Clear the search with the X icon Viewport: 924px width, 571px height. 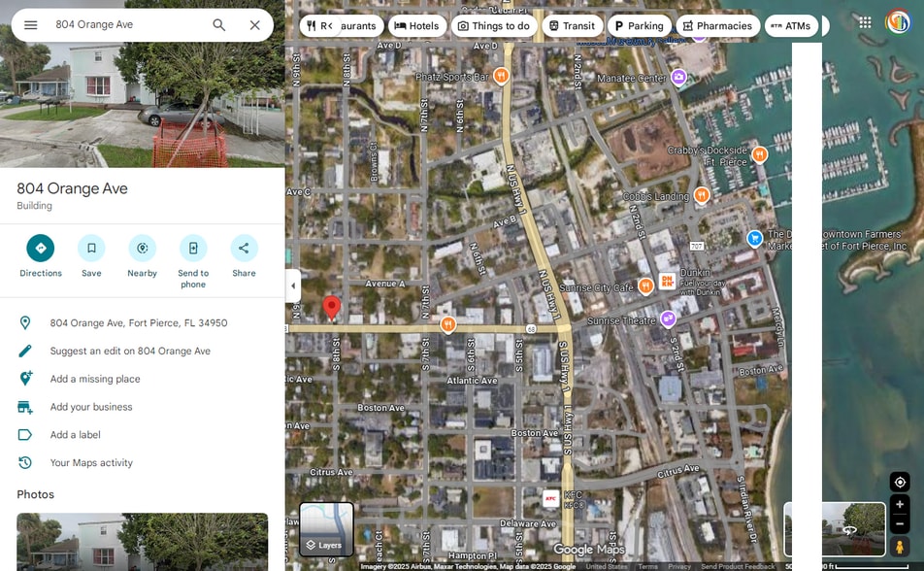point(254,25)
